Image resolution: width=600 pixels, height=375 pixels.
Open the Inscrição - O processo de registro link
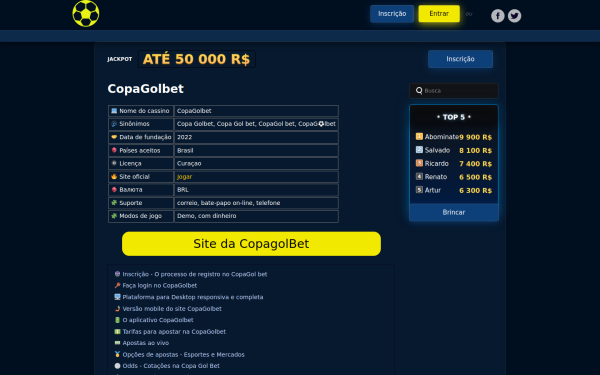coord(195,274)
